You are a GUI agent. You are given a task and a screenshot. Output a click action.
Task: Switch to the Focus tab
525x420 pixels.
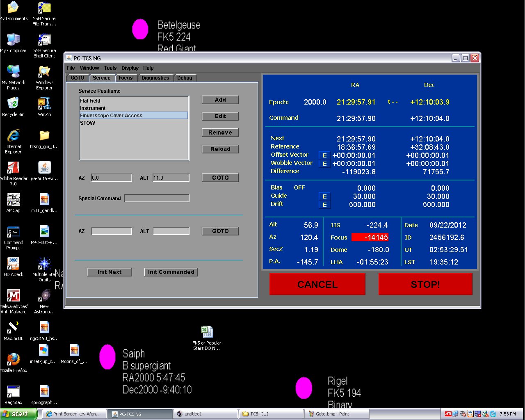pyautogui.click(x=126, y=78)
